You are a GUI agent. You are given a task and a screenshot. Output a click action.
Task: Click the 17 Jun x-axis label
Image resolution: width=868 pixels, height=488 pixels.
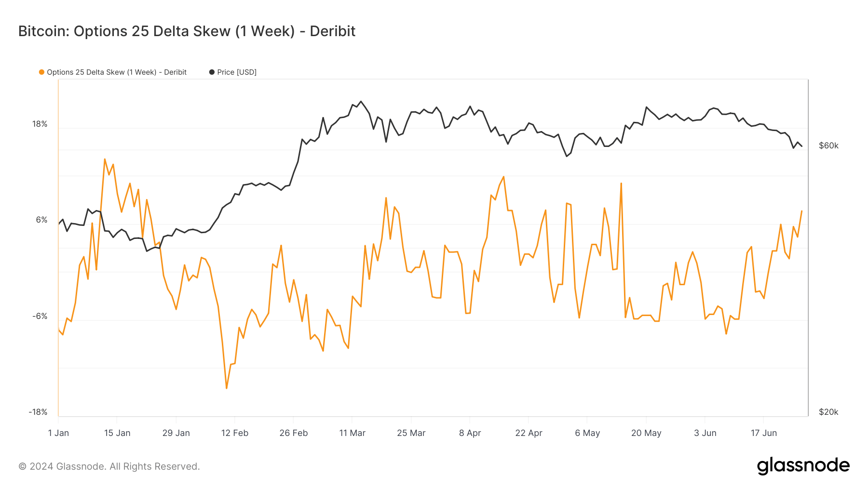(764, 433)
